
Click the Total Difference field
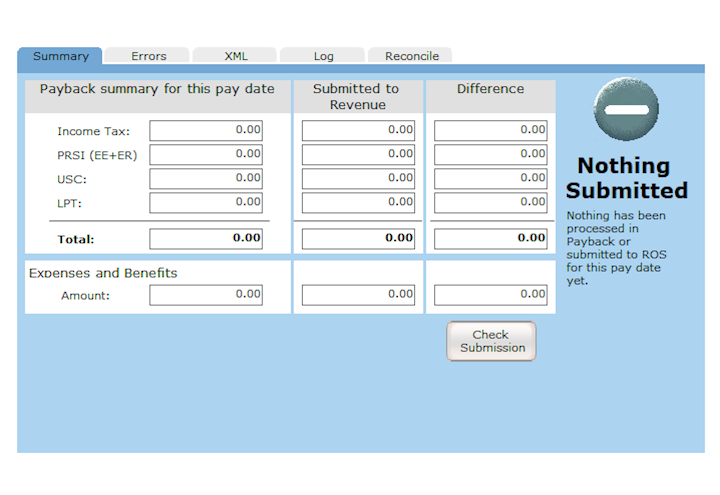491,239
